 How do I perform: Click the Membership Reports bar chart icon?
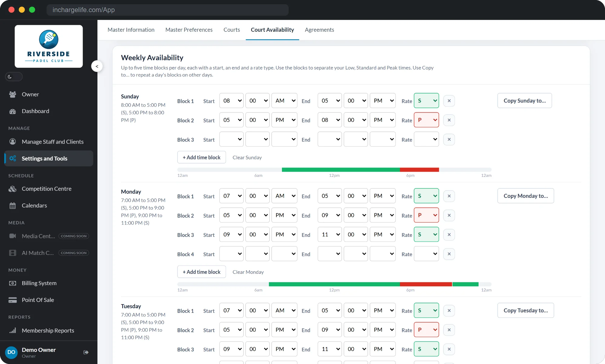pos(12,330)
